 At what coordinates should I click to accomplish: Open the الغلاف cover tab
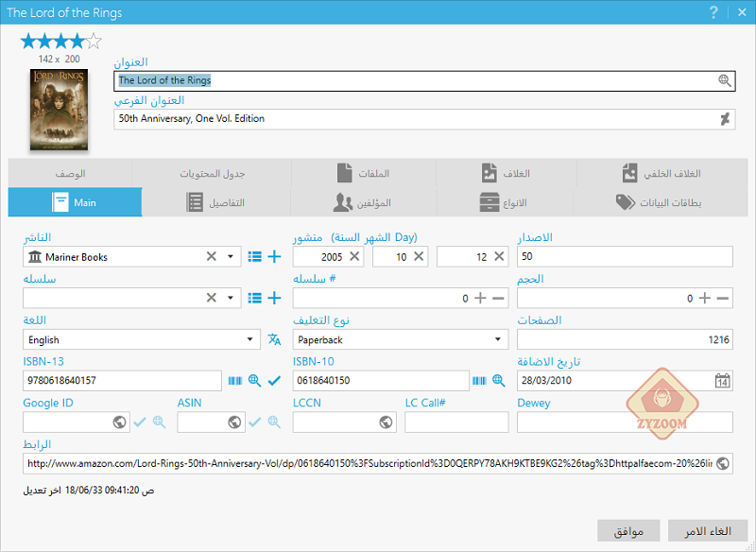507,173
